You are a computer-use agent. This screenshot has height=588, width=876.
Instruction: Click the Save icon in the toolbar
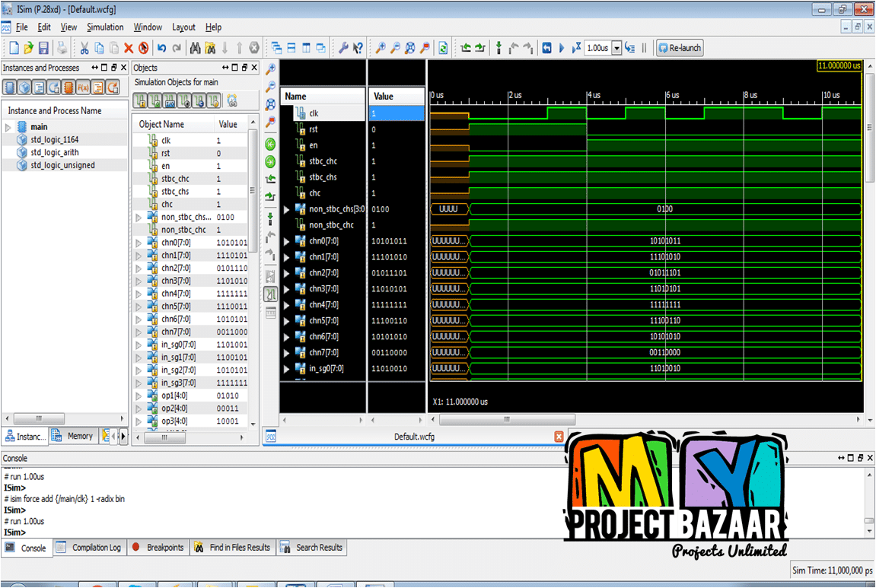point(43,48)
